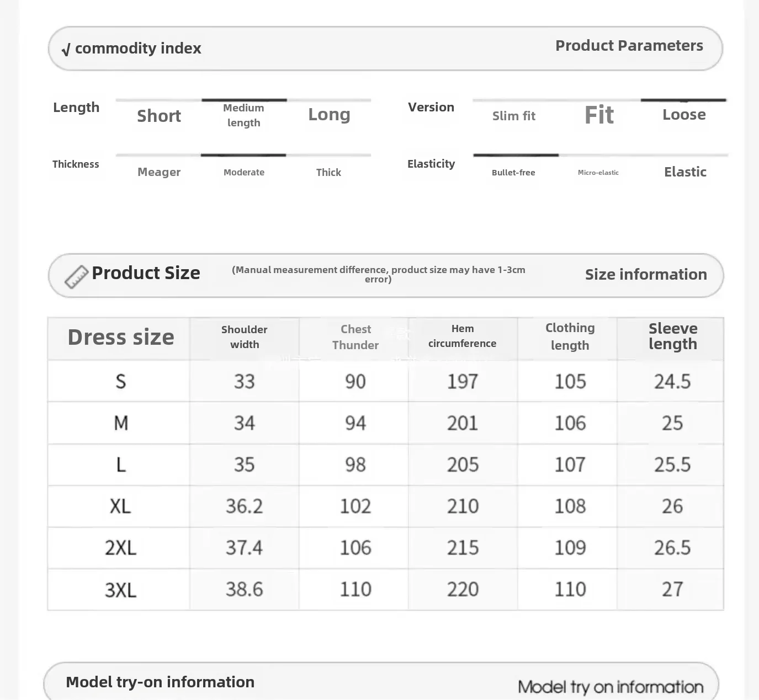Choose Bullet-free on the Elasticity scale

513,172
